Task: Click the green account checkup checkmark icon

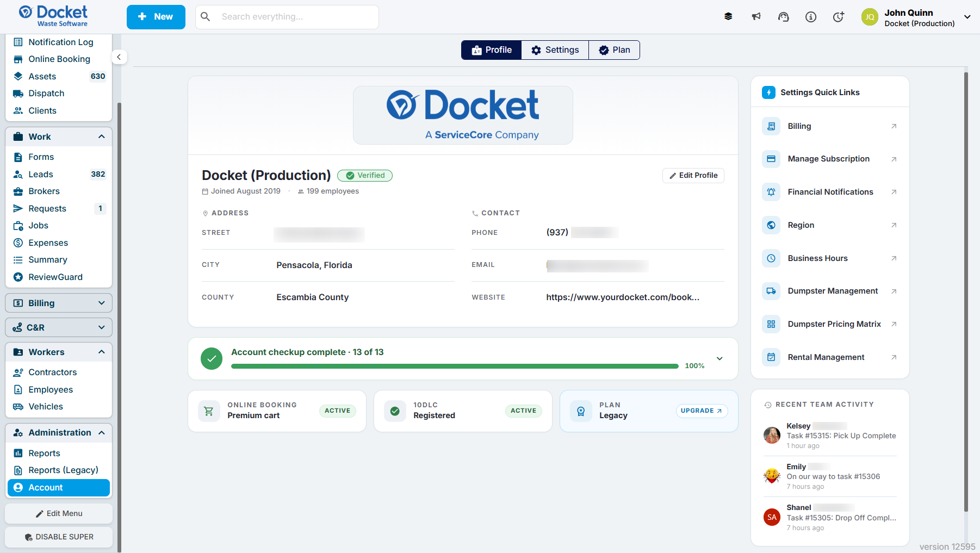Action: [x=212, y=359]
